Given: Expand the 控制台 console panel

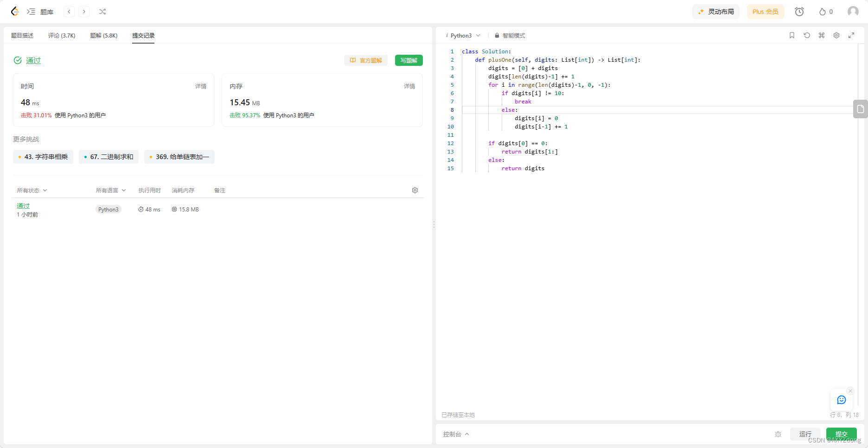Looking at the screenshot, I should (456, 434).
